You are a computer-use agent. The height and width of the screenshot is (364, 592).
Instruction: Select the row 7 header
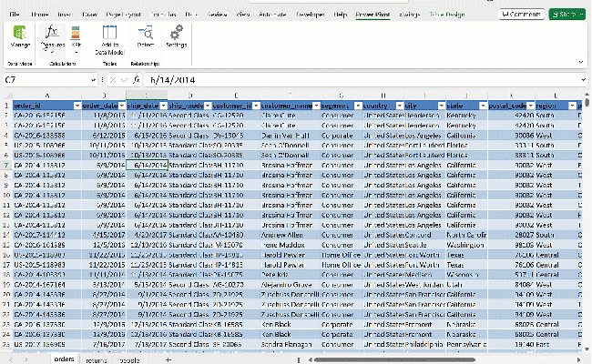point(6,166)
